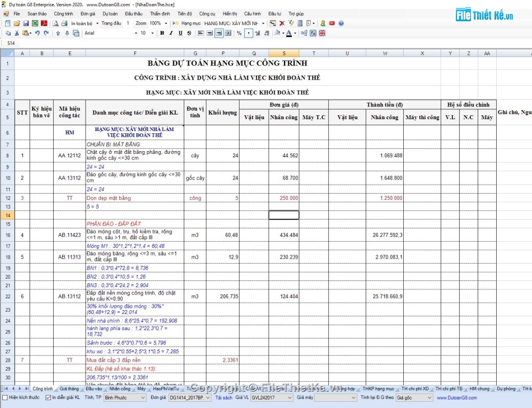This screenshot has width=532, height=408.
Task: Open the www.DutoanG8.com link in status bar
Action: click(456, 397)
